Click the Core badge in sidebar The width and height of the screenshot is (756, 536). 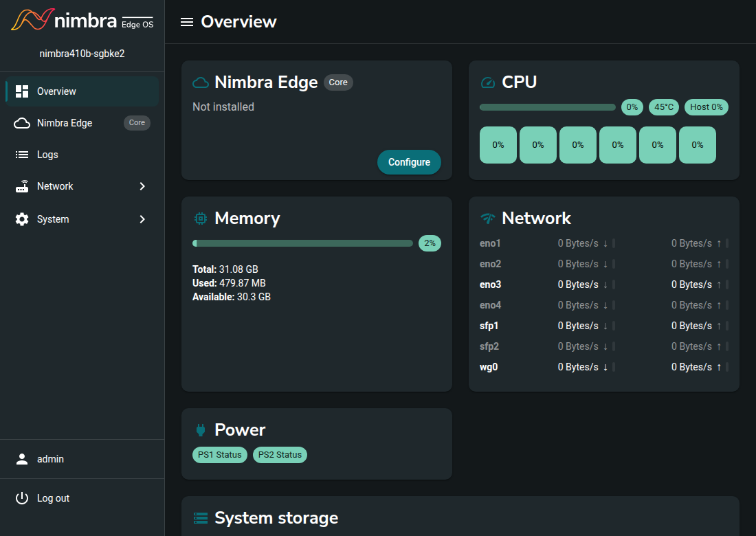click(137, 123)
